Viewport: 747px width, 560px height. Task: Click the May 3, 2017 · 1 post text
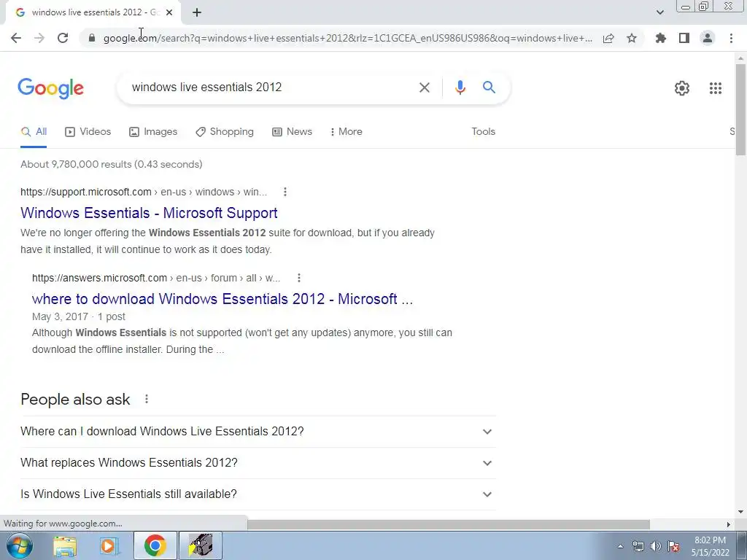click(x=79, y=316)
